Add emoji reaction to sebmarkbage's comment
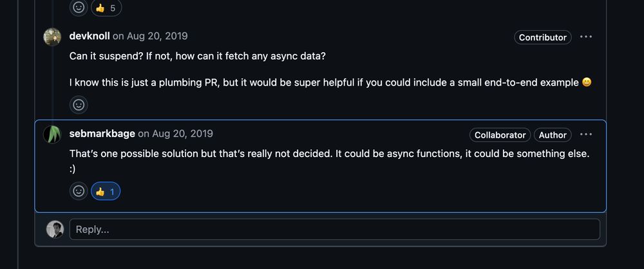Screen dimensions: 644x269 [79, 191]
